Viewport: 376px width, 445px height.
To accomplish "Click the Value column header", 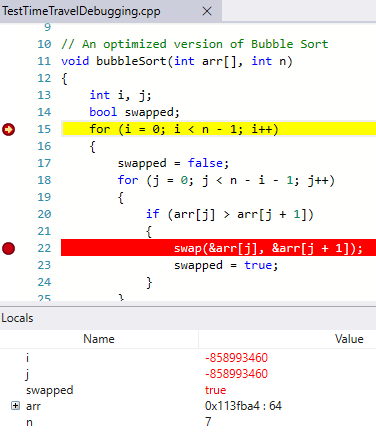I will point(349,339).
